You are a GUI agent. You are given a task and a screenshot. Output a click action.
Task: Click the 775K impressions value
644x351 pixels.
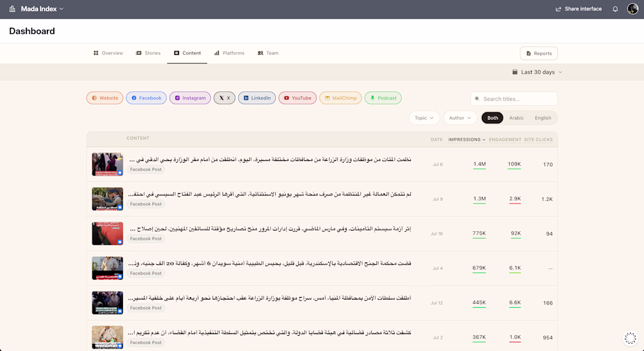479,233
